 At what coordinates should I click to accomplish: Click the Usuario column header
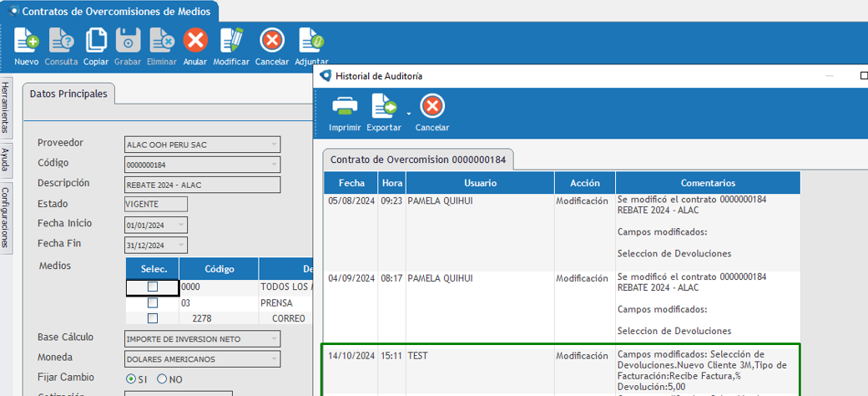480,183
